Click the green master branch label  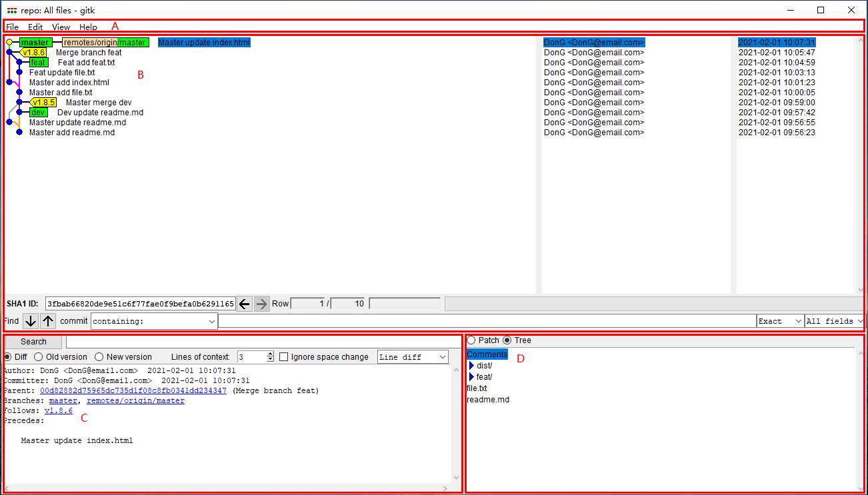[x=35, y=43]
